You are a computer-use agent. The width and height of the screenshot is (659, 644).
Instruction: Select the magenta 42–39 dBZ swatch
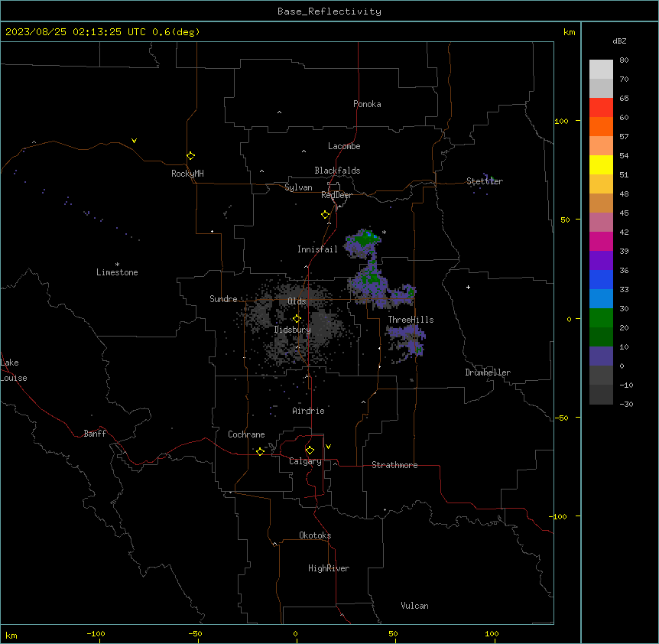tap(601, 241)
